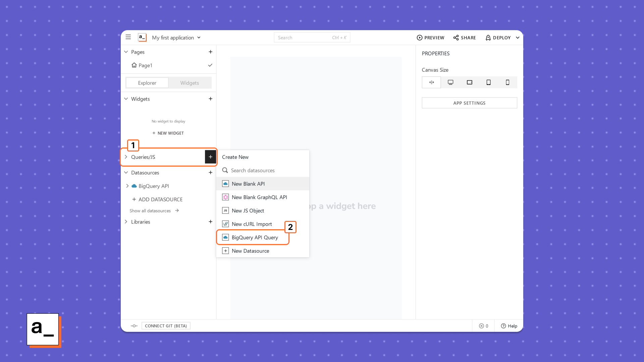Screen dimensions: 644x362
Task: Expand the Queries/JS section
Action: 126,157
